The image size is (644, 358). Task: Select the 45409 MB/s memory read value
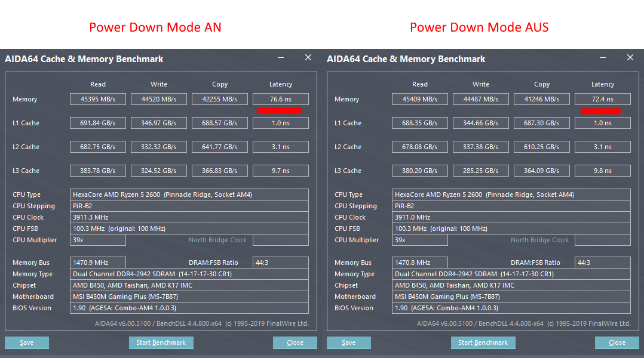tap(420, 99)
